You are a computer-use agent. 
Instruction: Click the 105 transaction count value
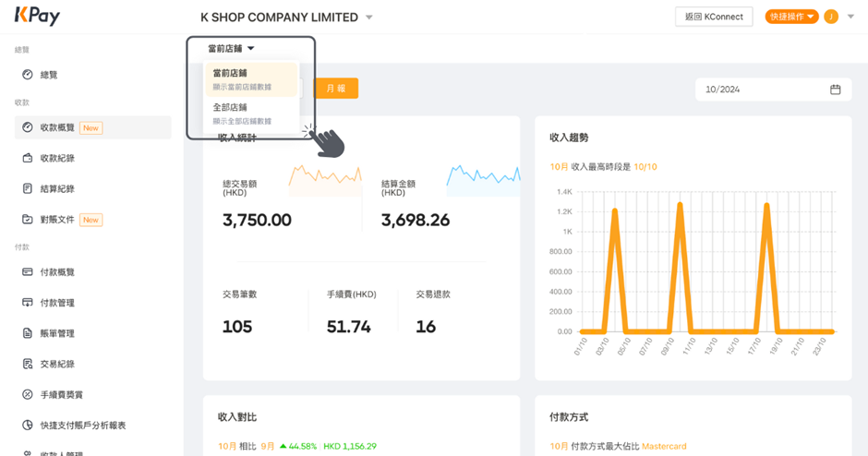click(x=237, y=327)
